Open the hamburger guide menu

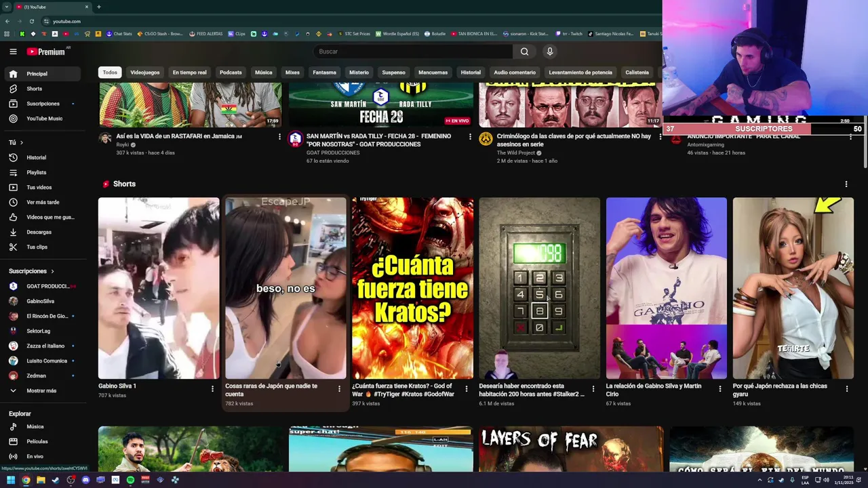(13, 52)
